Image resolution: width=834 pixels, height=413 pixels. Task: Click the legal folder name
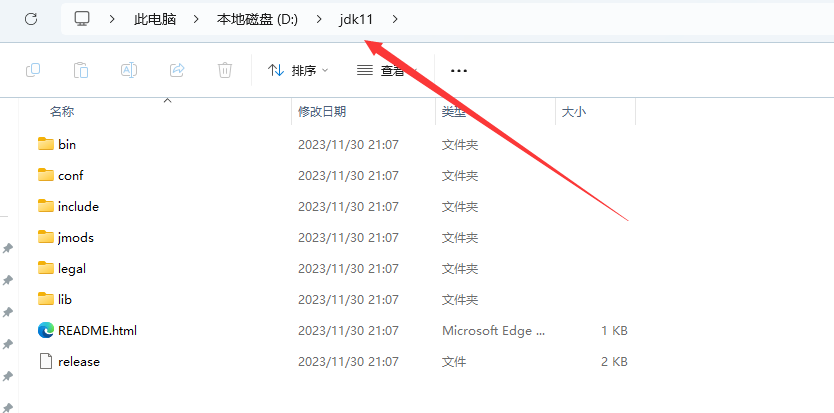[x=72, y=268]
